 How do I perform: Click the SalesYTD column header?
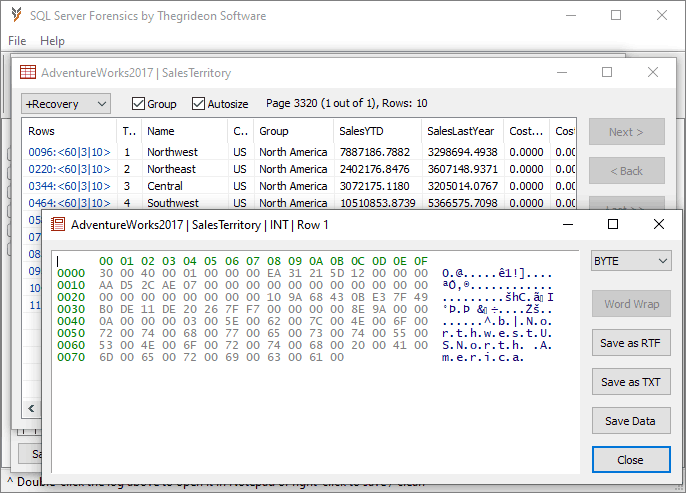coord(377,131)
